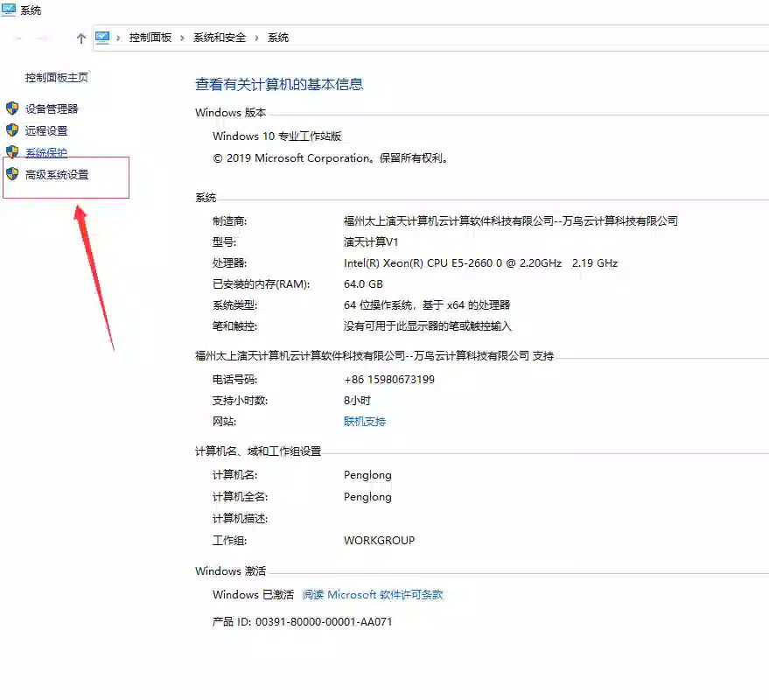The width and height of the screenshot is (769, 700).
Task: Read the 阅读 Microsoft 软件许可条款 link
Action: [373, 594]
